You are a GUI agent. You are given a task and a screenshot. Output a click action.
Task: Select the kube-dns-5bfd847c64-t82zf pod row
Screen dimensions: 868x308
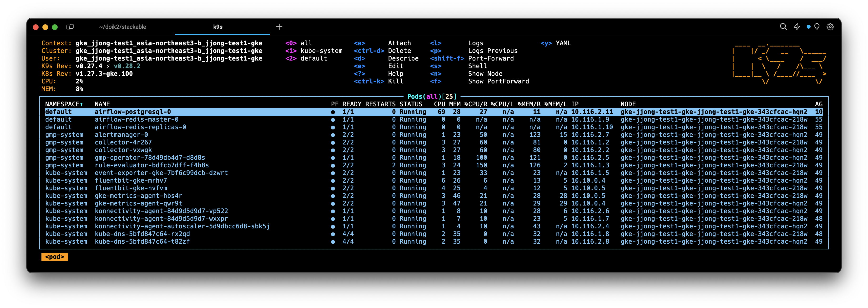(142, 241)
